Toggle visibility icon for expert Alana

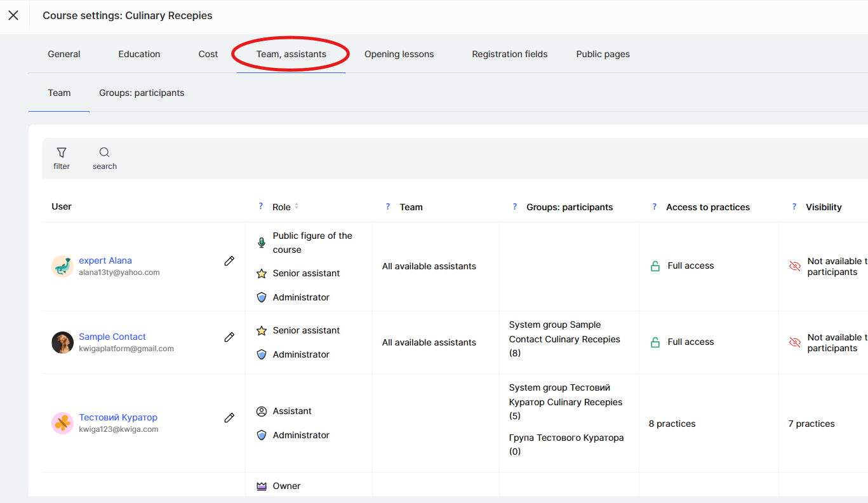(794, 266)
